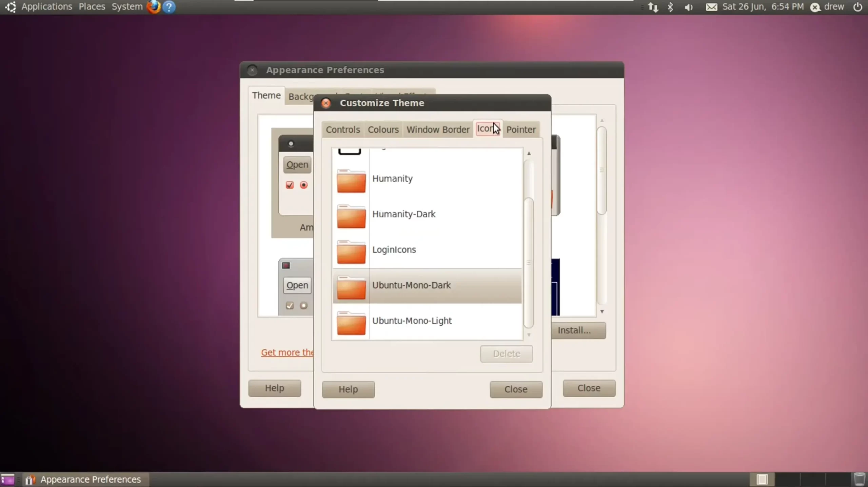
Task: Switch to the Pointer tab
Action: (521, 129)
